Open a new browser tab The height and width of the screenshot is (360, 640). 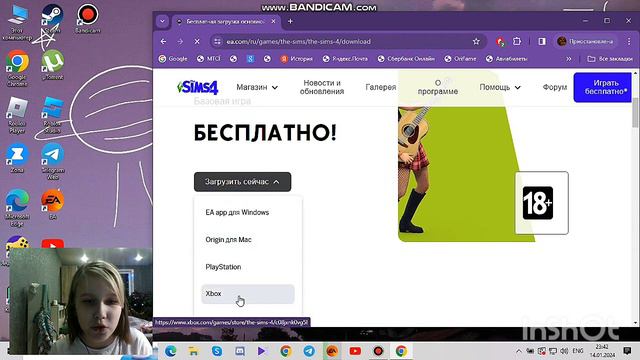point(290,21)
